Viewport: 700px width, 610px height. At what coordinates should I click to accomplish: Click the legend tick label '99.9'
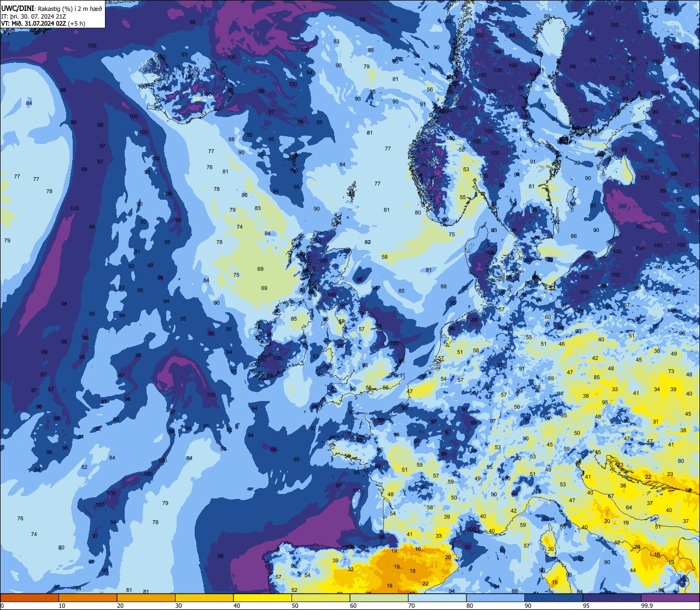(647, 606)
